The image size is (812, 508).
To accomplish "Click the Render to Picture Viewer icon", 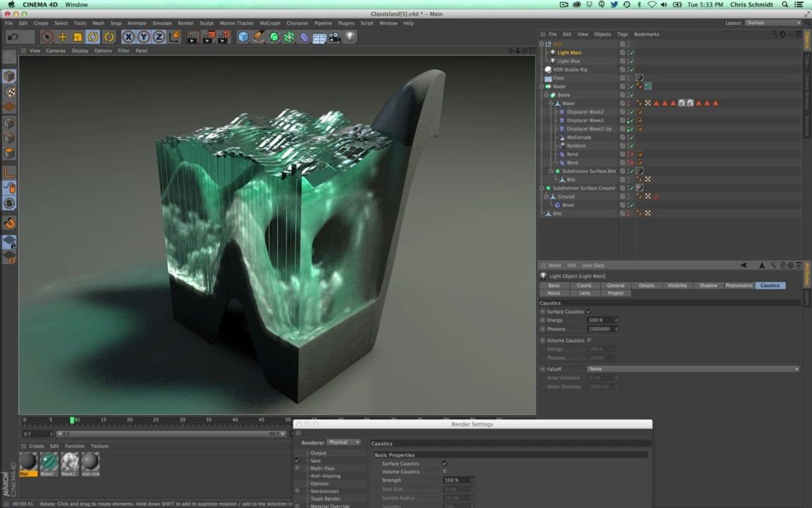I will point(208,37).
